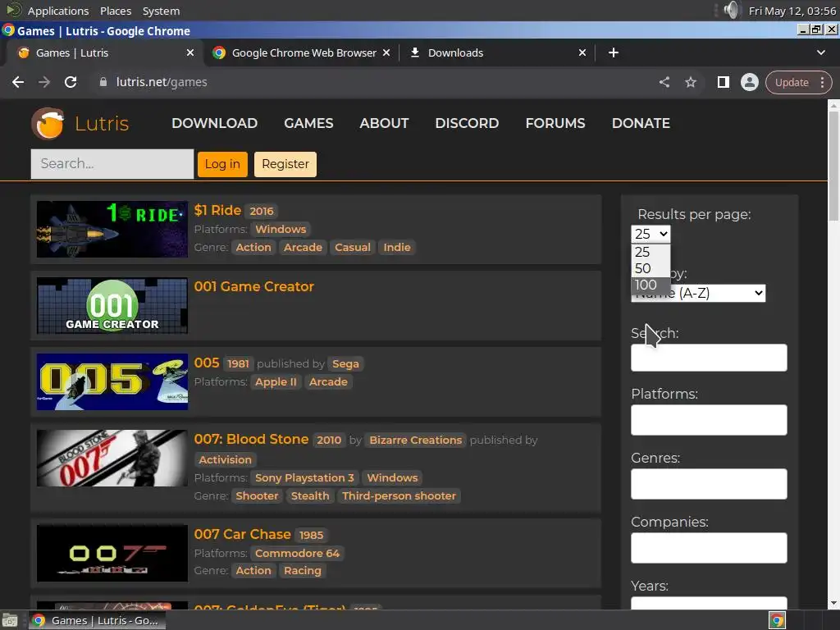Filter by the Commodore 64 platform tag

[297, 554]
